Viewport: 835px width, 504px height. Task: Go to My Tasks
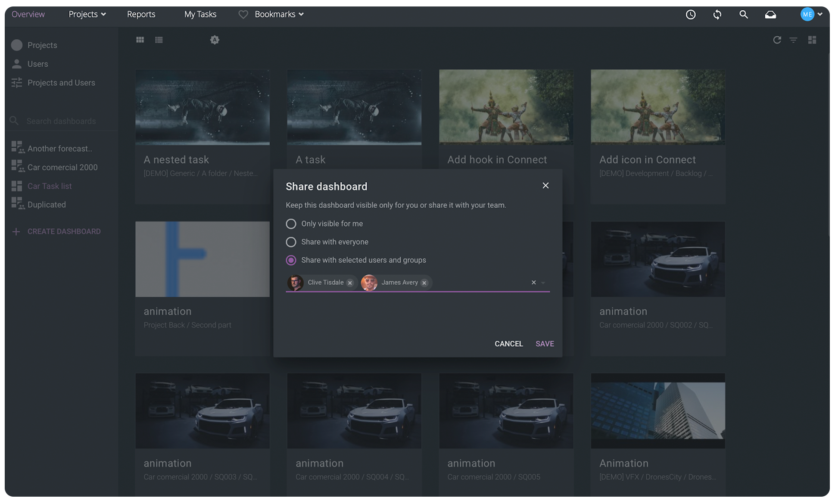(x=200, y=14)
